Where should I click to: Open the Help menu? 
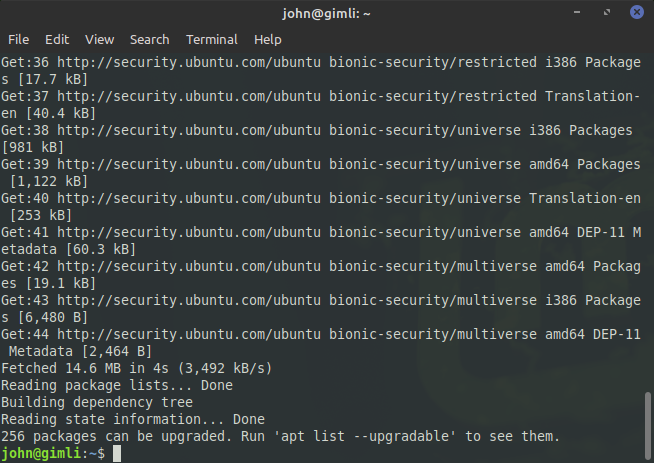tap(267, 40)
